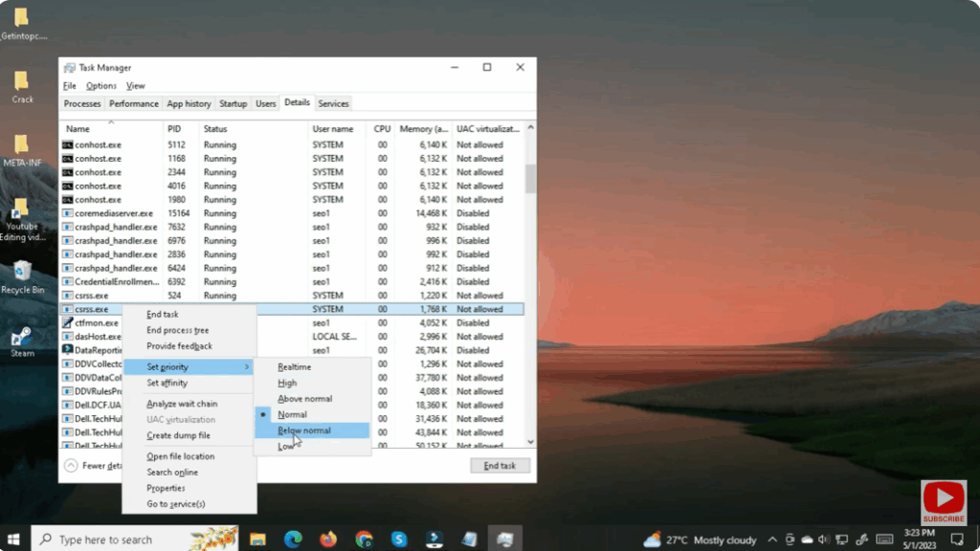Open the Set priority submenu

coord(167,366)
